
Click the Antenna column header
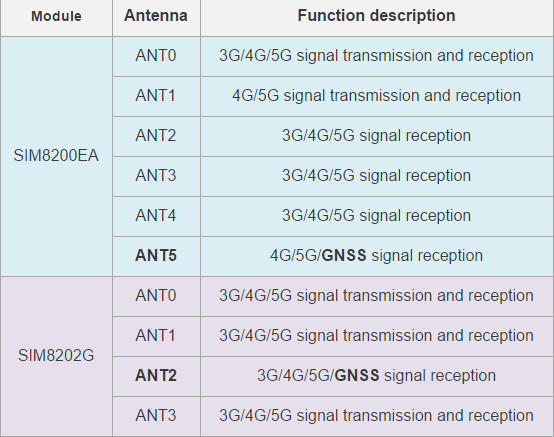(x=156, y=16)
